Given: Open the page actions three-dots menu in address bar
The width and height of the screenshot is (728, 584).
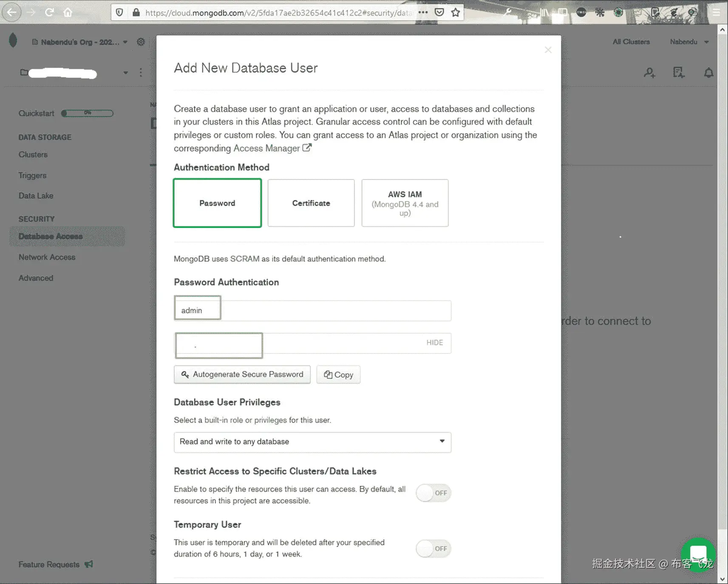Looking at the screenshot, I should coord(423,12).
